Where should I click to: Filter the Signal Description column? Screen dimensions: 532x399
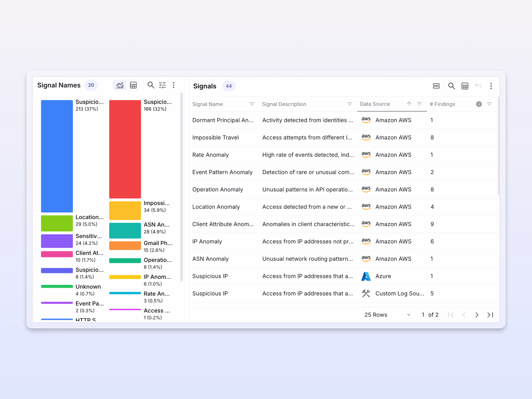coord(349,104)
